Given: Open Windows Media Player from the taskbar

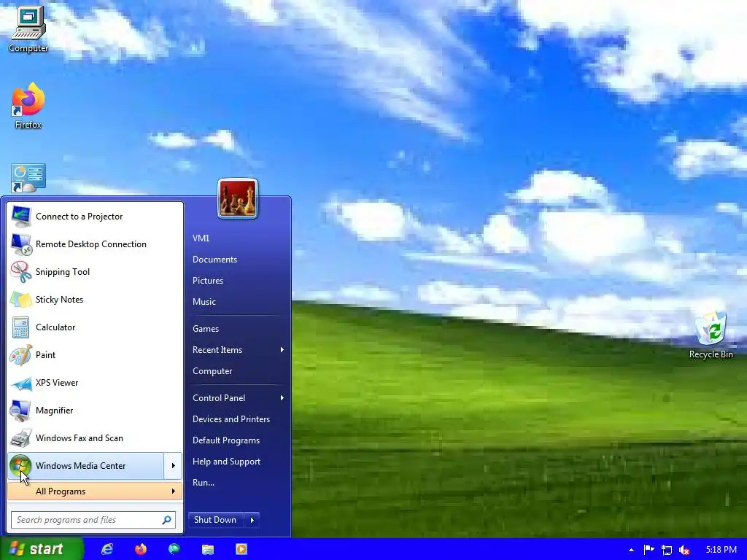Looking at the screenshot, I should 241,549.
